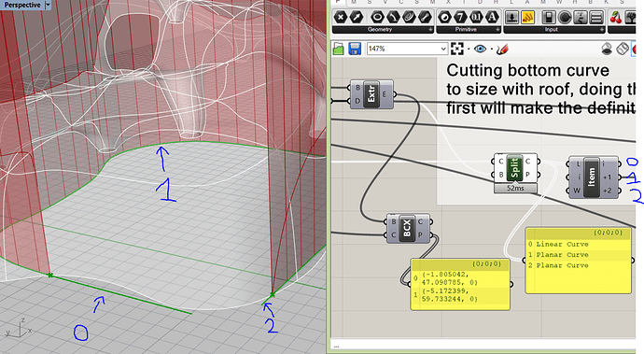The width and height of the screenshot is (644, 354).
Task: Click the '2 Planar Curve' panel row
Action: tap(579, 265)
